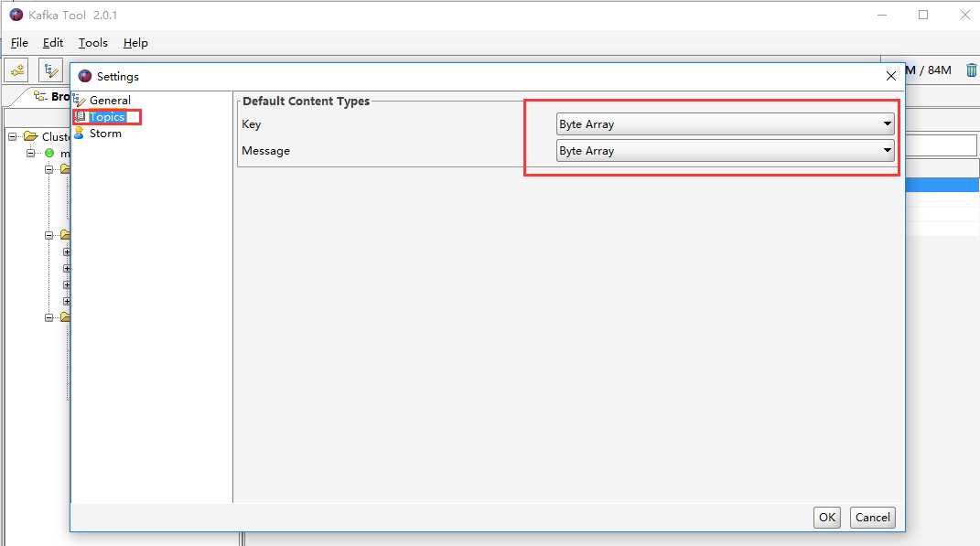Screen dimensions: 980x546
Task: Open the File menu
Action: [x=19, y=42]
